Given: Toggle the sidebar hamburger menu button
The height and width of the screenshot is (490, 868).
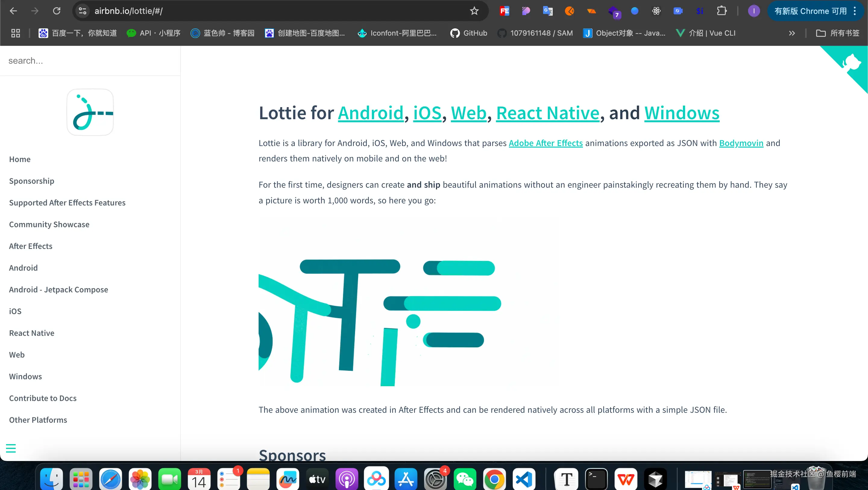Looking at the screenshot, I should coord(11,448).
